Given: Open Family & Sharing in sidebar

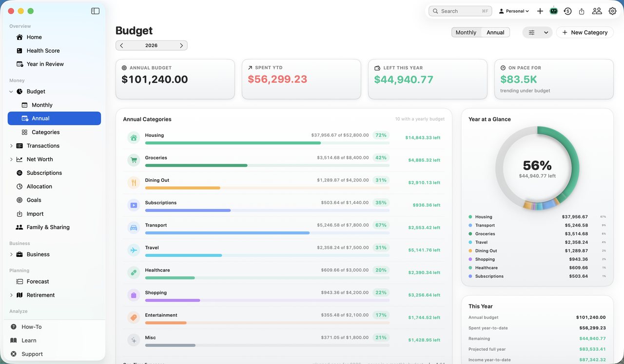Looking at the screenshot, I should [x=54, y=227].
